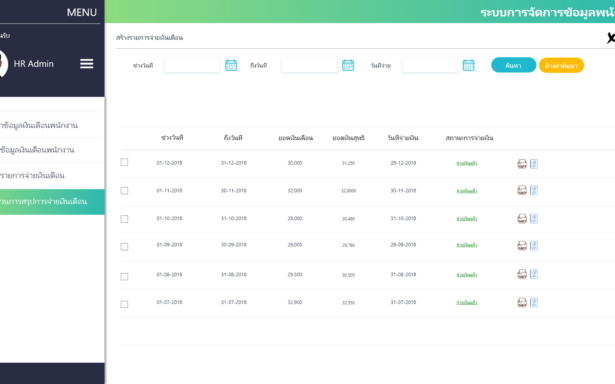The image size is (615, 384).
Task: Open calendar picker for the ช่วงวันที่ filter
Action: pyautogui.click(x=231, y=65)
